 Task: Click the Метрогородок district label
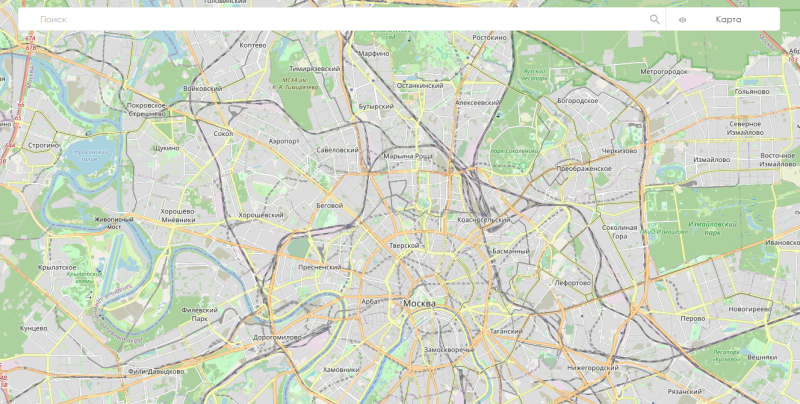[x=664, y=72]
